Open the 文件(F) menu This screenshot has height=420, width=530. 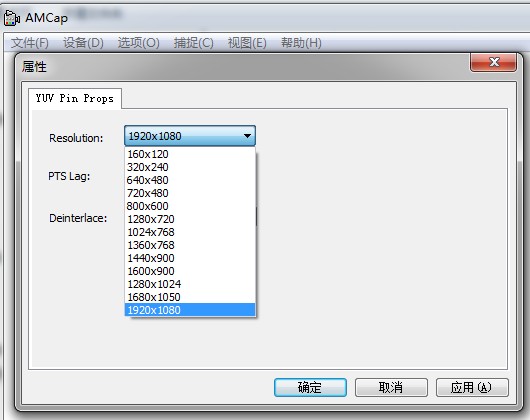(x=30, y=43)
